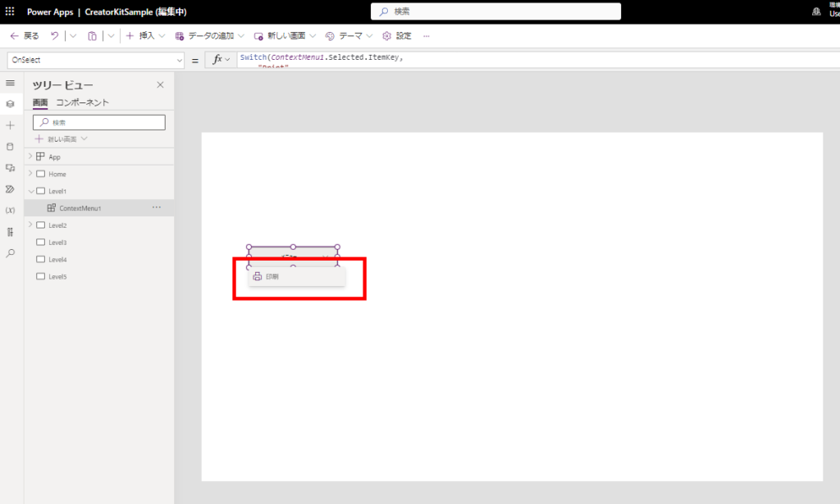
Task: Switch to the Screens (画面) tab
Action: [x=40, y=102]
